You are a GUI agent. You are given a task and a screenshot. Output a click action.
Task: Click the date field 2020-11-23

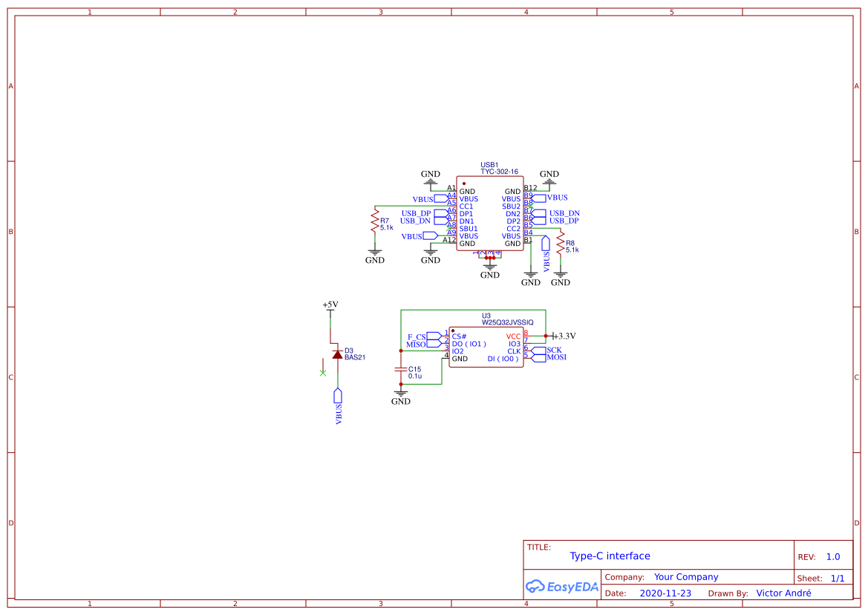click(665, 593)
